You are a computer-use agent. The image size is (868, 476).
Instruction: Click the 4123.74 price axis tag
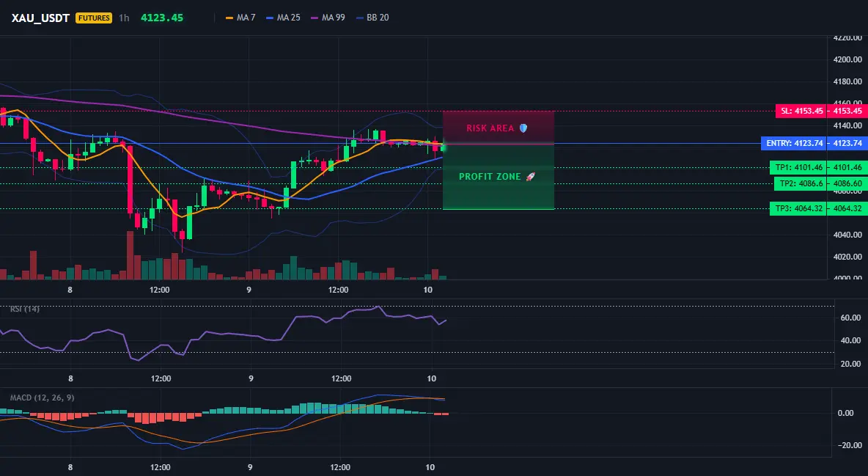(x=847, y=143)
